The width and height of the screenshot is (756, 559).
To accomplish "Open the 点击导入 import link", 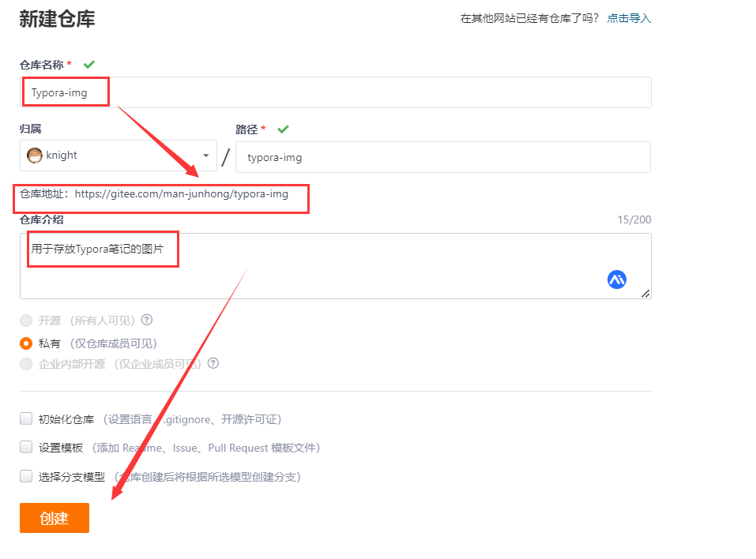I will pyautogui.click(x=629, y=18).
